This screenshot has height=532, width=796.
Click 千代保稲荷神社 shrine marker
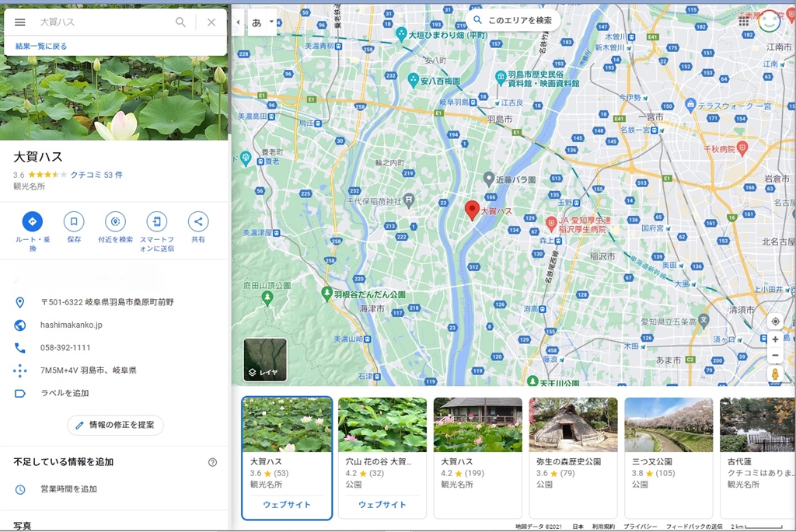[409, 200]
